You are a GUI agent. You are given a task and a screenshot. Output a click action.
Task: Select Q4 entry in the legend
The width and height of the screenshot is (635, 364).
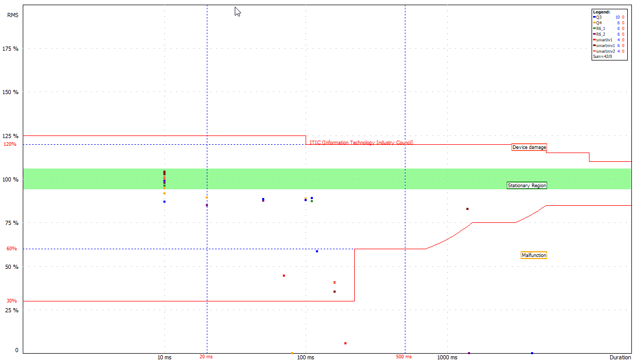coord(609,23)
